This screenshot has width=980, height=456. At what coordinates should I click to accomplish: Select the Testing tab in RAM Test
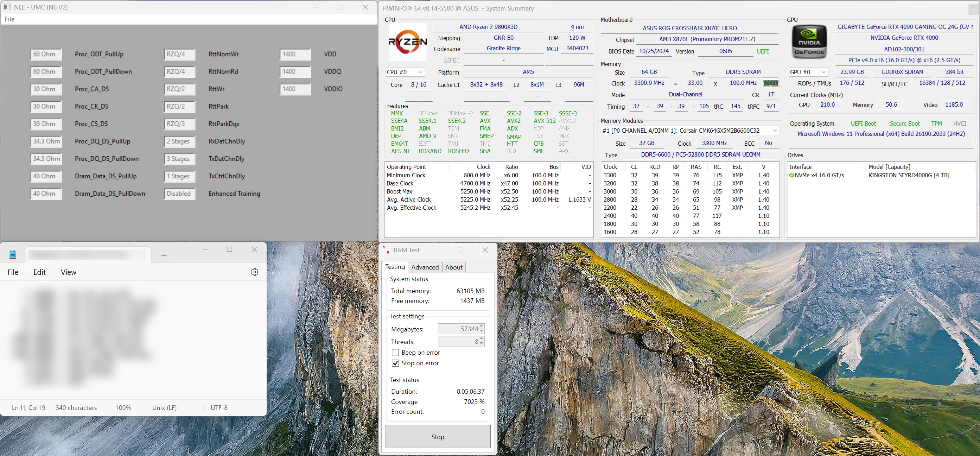tap(395, 266)
